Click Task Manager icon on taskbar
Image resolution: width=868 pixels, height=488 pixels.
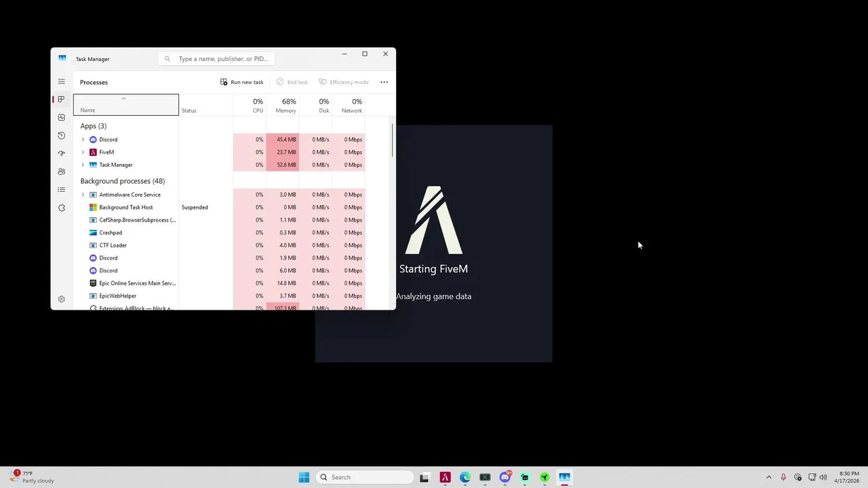point(564,477)
